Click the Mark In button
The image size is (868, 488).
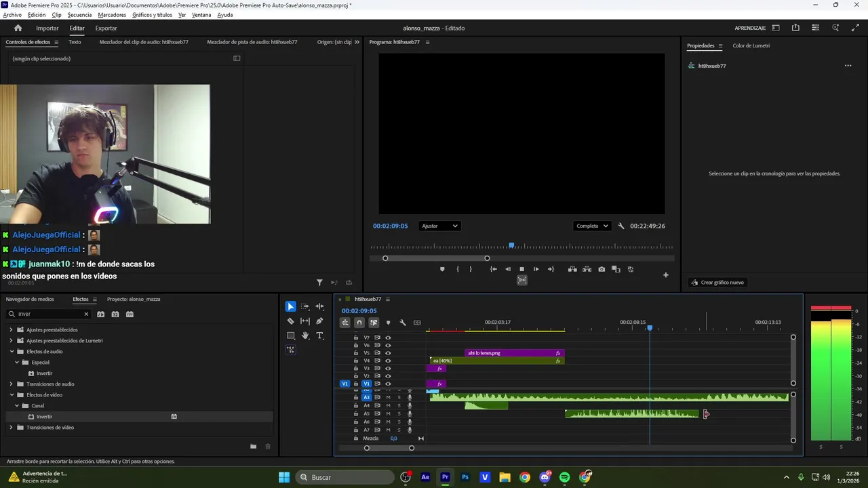click(x=458, y=269)
